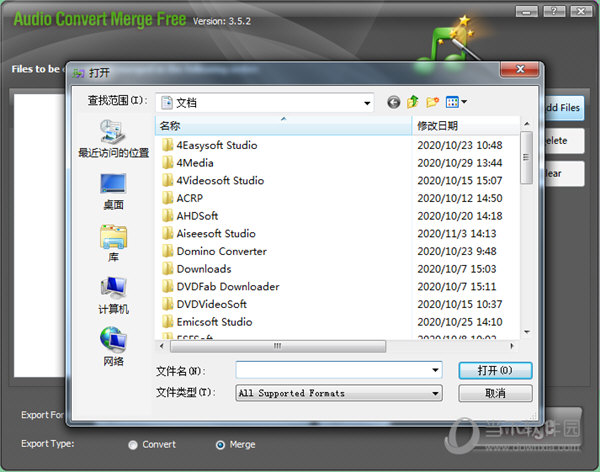Select folder icon of Emicsoft Studio
600x472 pixels.
(168, 322)
